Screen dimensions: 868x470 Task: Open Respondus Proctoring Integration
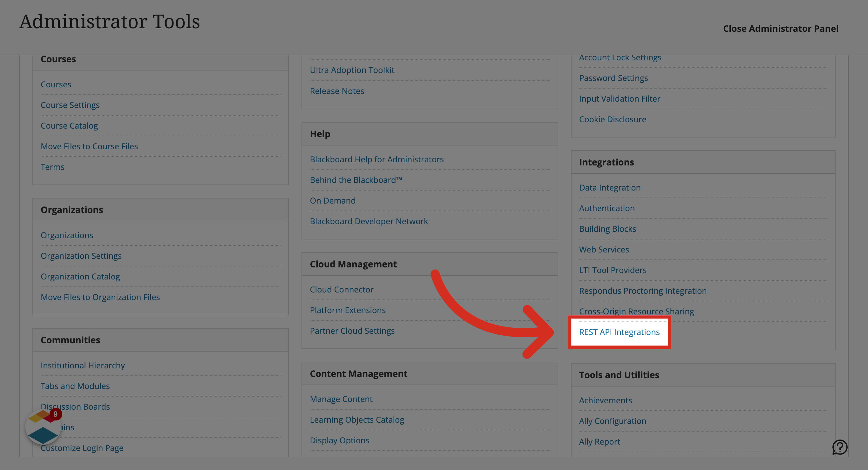642,291
